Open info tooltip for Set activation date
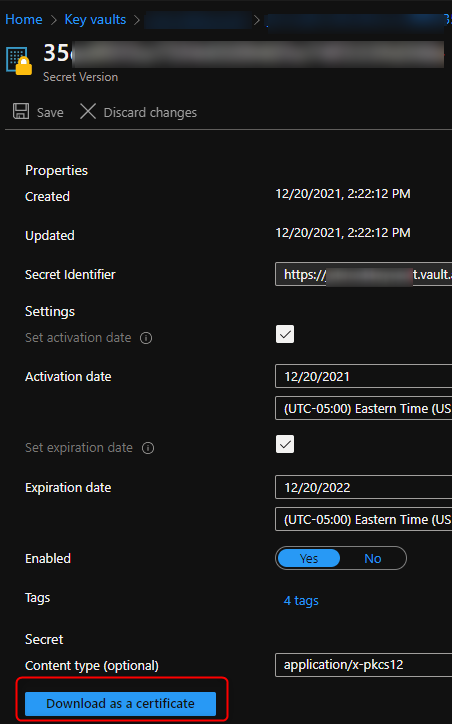This screenshot has height=724, width=452. click(146, 338)
